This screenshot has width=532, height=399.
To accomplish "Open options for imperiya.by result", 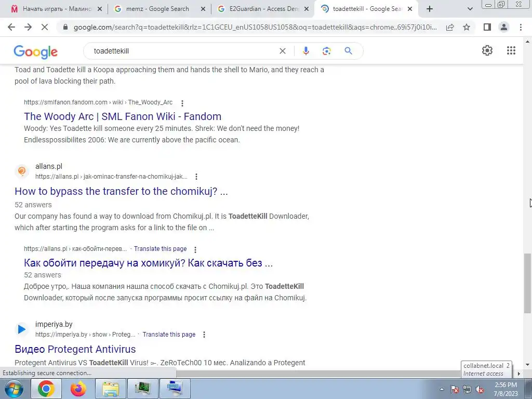I will [x=204, y=335].
